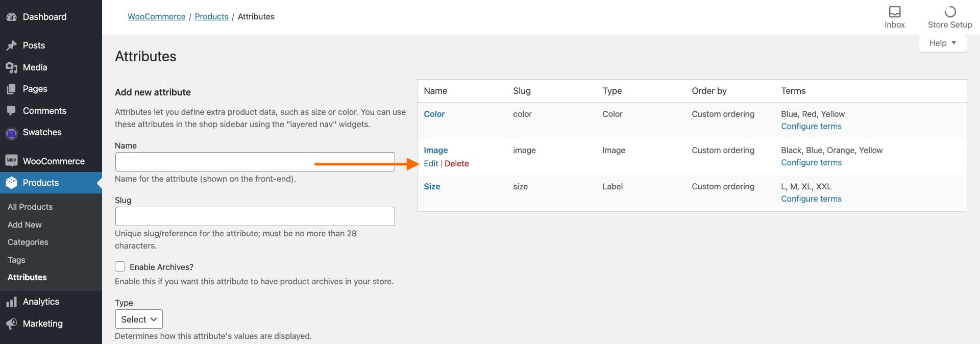Edit the Image attribute
The image size is (980, 344).
coord(431,163)
